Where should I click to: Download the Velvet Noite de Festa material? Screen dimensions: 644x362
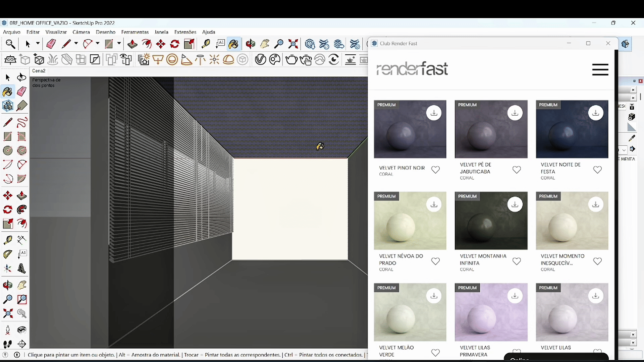click(596, 113)
